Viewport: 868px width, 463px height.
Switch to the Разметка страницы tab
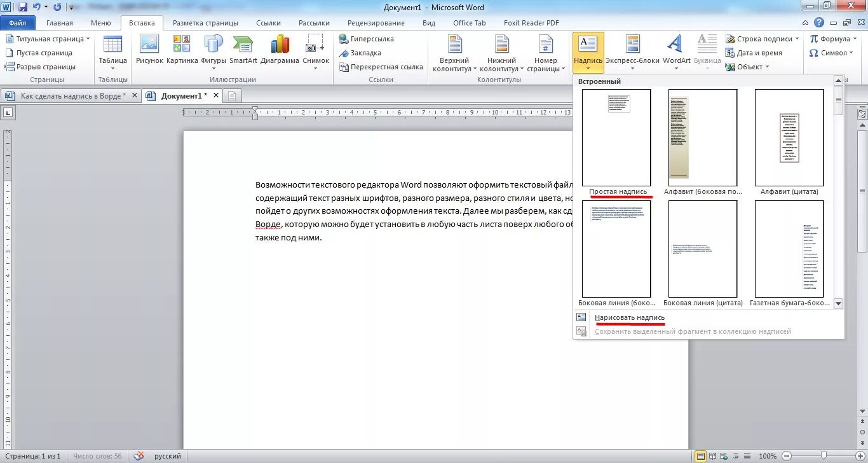205,23
